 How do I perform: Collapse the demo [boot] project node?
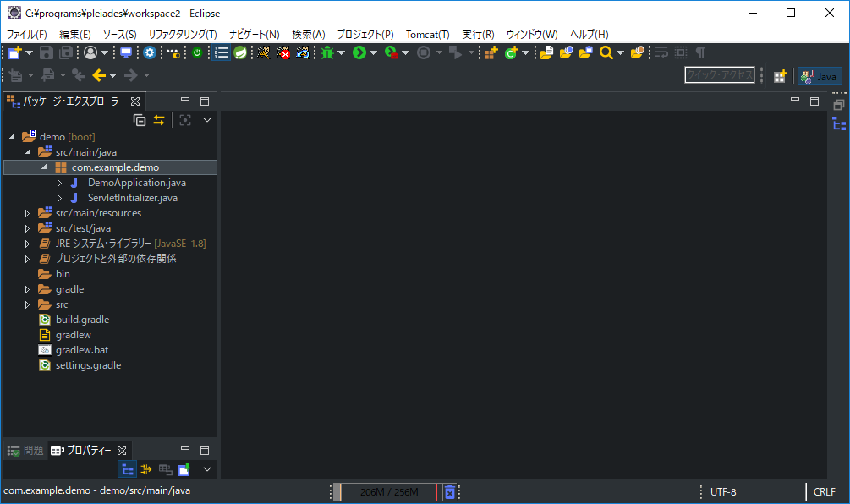[12, 136]
